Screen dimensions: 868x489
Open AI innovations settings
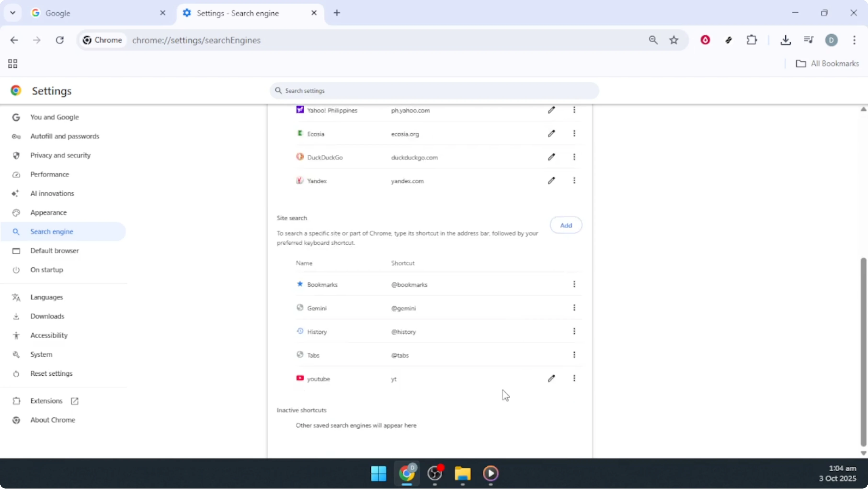pos(63,194)
